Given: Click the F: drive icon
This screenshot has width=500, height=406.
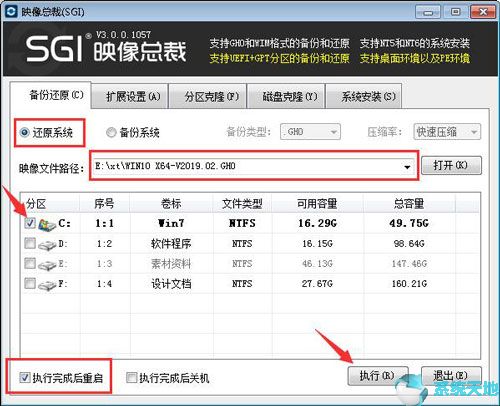Looking at the screenshot, I should click(47, 285).
